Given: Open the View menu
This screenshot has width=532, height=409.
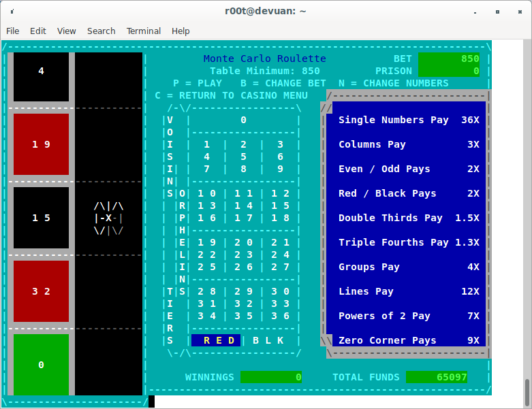Looking at the screenshot, I should coord(67,31).
